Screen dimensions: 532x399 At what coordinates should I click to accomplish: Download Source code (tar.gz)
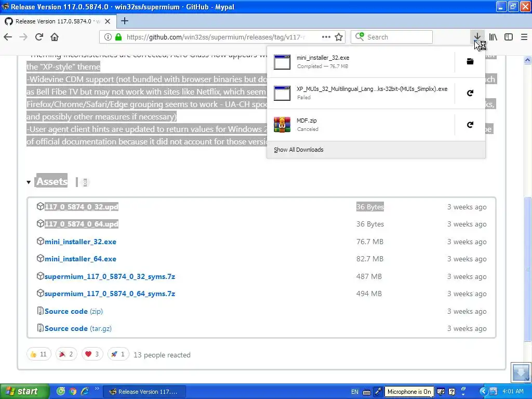click(78, 328)
